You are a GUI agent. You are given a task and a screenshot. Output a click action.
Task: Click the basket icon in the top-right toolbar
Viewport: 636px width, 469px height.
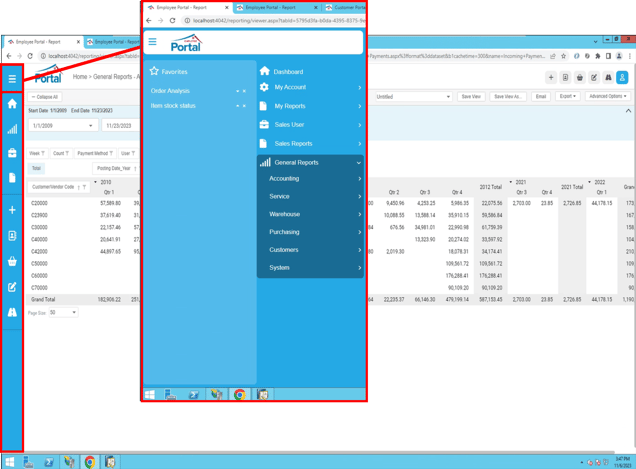(x=580, y=77)
